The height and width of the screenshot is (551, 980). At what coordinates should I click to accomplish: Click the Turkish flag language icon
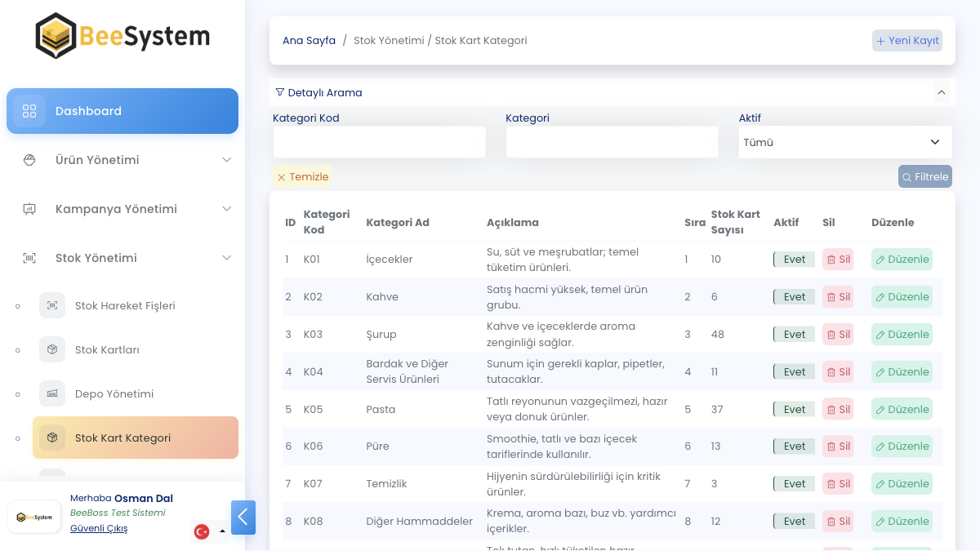pyautogui.click(x=202, y=531)
